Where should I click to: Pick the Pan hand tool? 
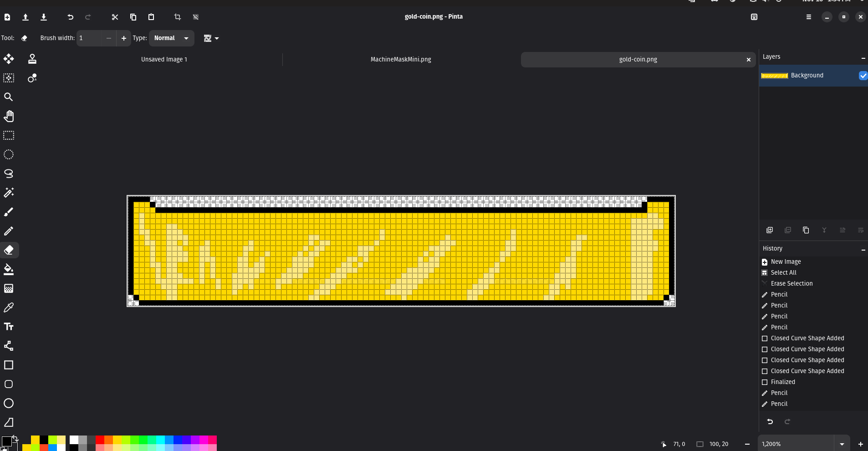pos(9,116)
